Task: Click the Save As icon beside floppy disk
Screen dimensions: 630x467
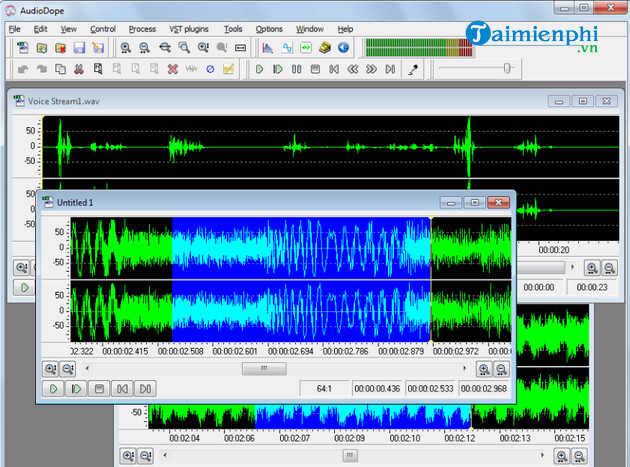Action: point(98,48)
